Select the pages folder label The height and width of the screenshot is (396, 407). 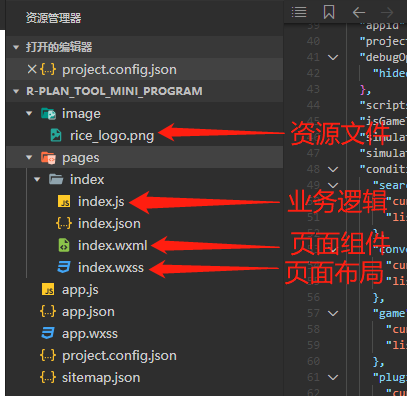81,158
